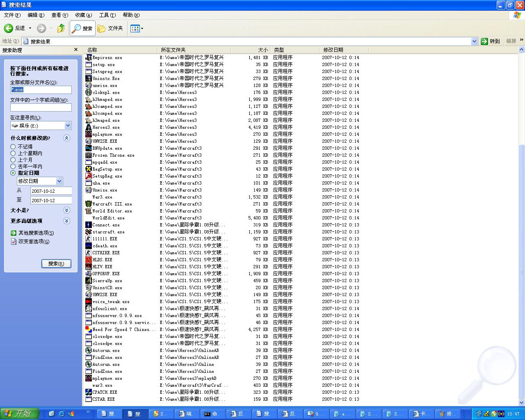
Task: Switch to the 命 command prompt taskbar button
Action: coord(213,414)
